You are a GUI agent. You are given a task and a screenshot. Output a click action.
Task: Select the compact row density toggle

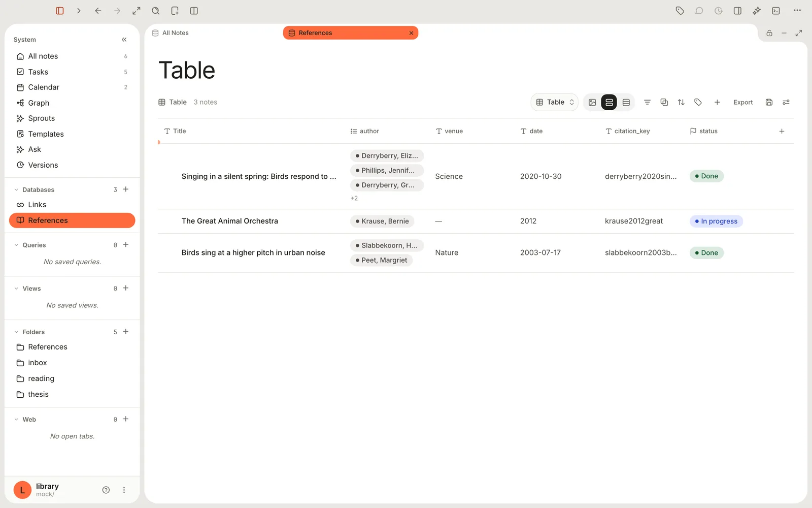pos(626,102)
